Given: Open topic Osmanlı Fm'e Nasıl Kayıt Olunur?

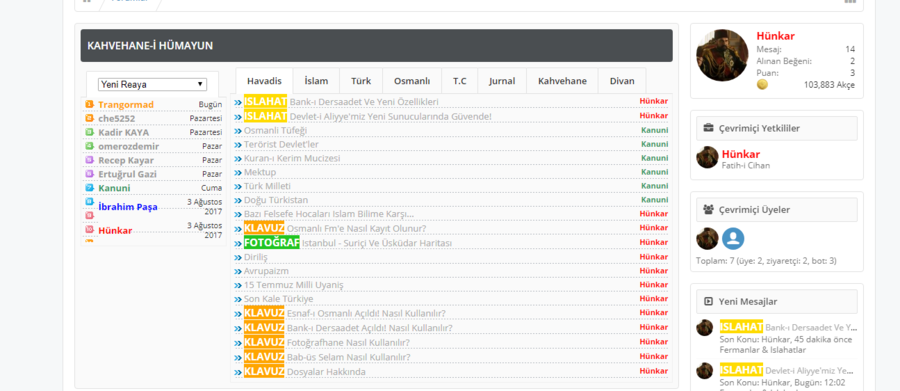Looking at the screenshot, I should point(356,229).
